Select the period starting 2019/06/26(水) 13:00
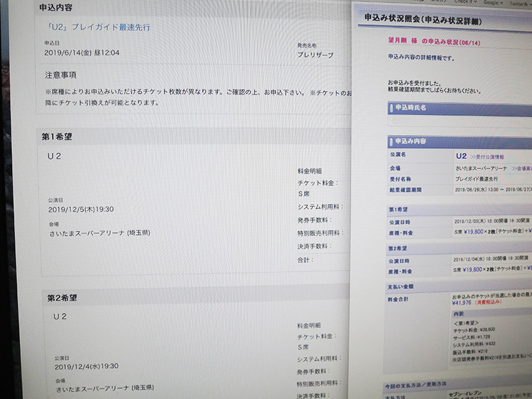This screenshot has height=399, width=532. pyautogui.click(x=493, y=189)
